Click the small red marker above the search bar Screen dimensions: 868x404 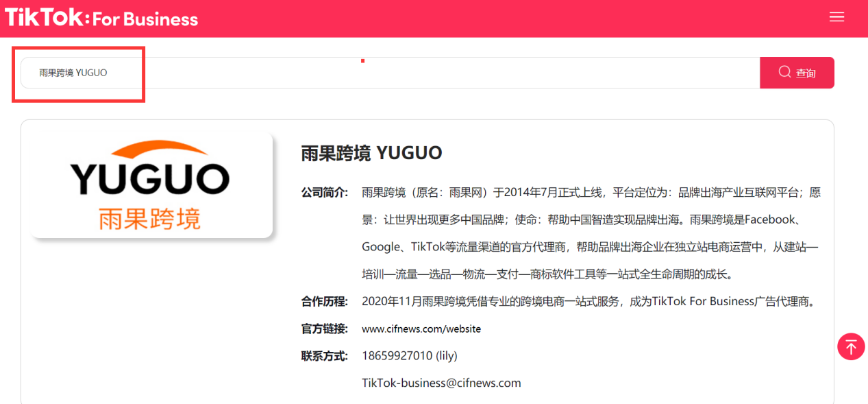[x=362, y=61]
